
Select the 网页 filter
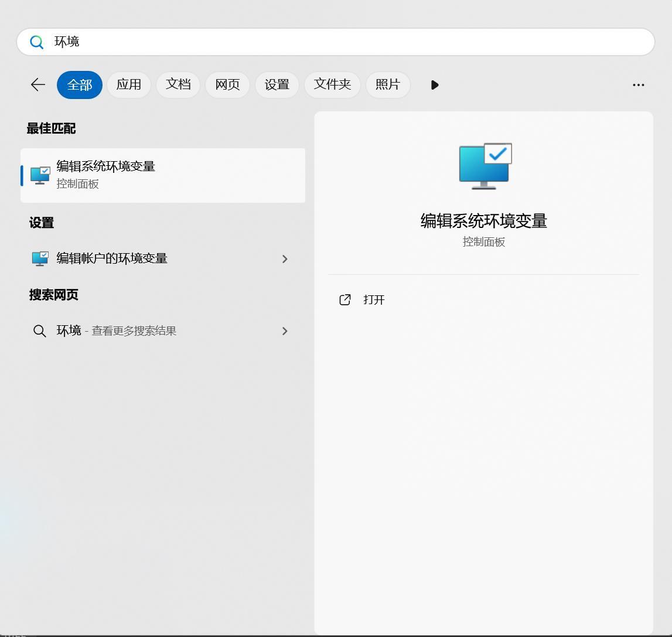(227, 84)
